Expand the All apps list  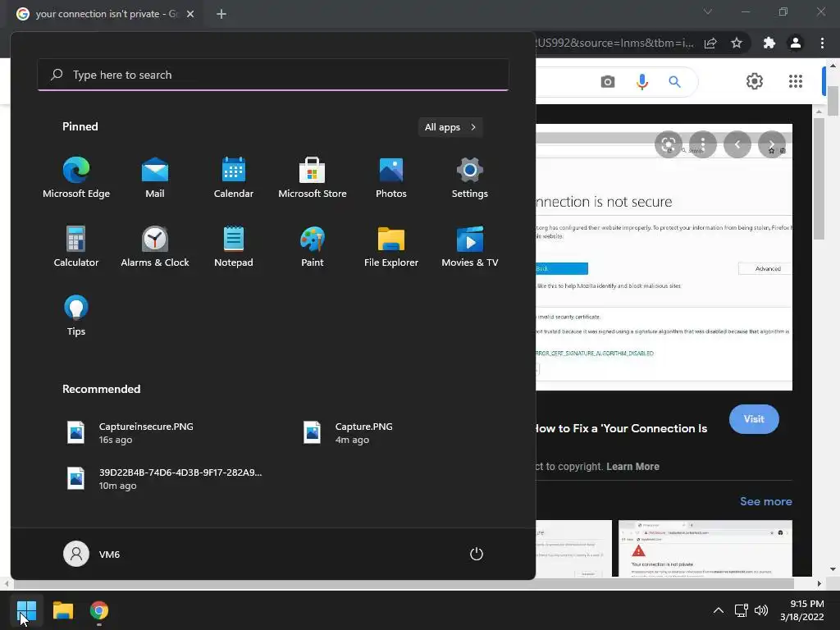[450, 127]
